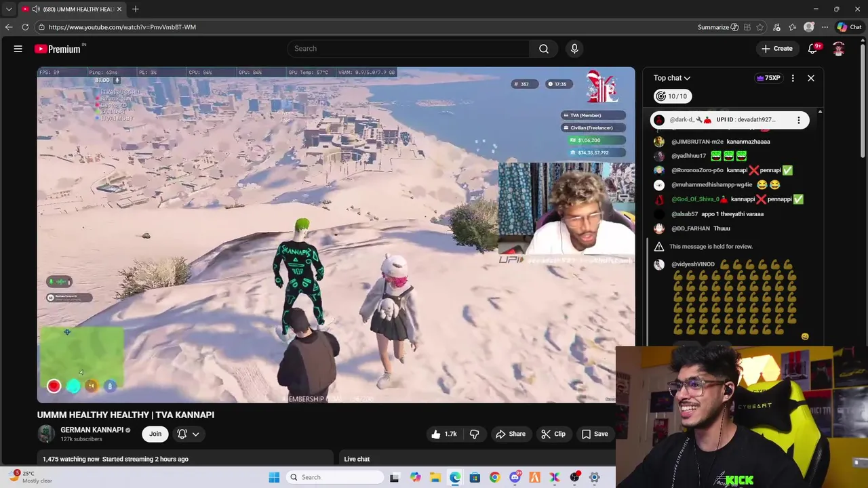Open Task View on the taskbar
This screenshot has height=488, width=868.
point(395,477)
